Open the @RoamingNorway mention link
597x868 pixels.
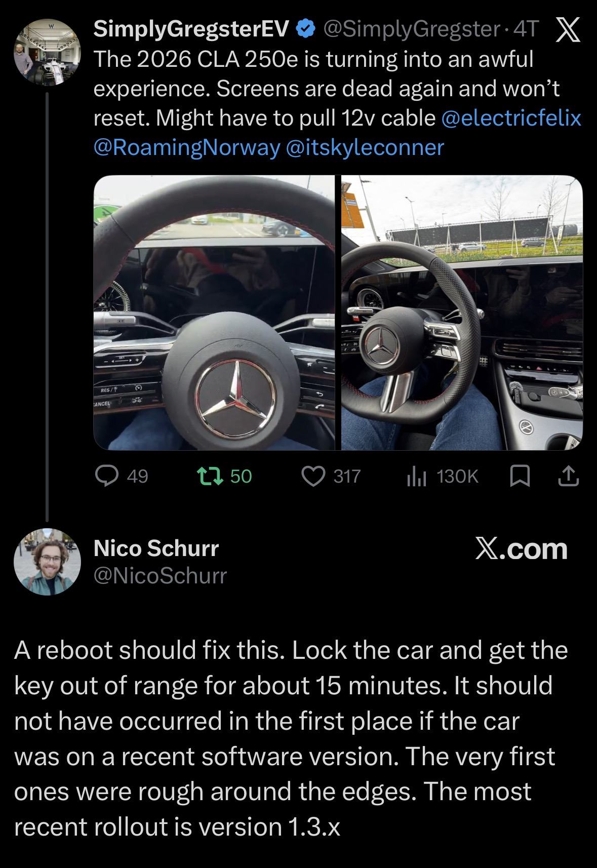tap(186, 147)
